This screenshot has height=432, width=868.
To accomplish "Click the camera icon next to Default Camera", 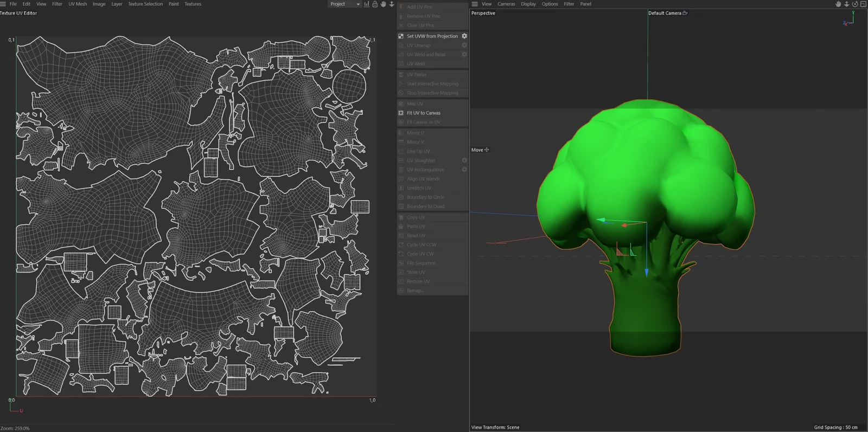I will click(685, 13).
